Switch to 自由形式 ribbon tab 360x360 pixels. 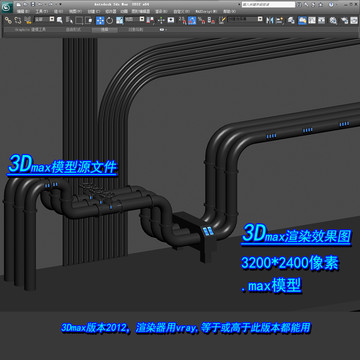(73, 30)
